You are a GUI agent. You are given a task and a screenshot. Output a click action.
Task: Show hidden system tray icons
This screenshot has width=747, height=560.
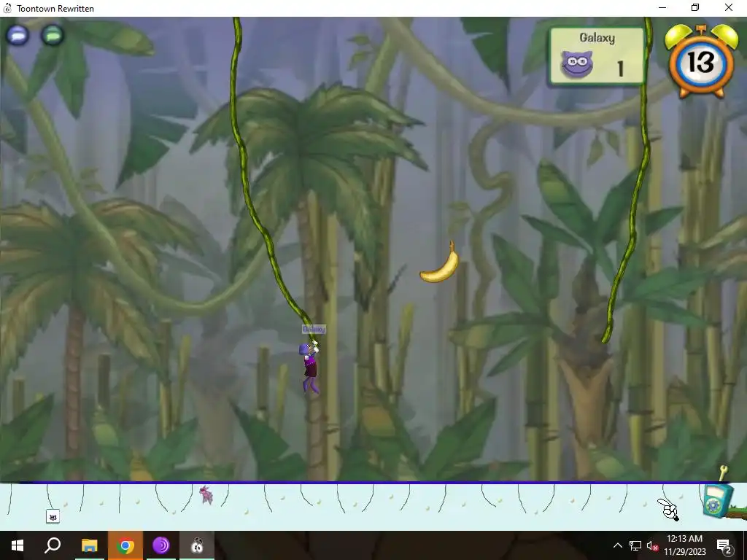pos(617,545)
